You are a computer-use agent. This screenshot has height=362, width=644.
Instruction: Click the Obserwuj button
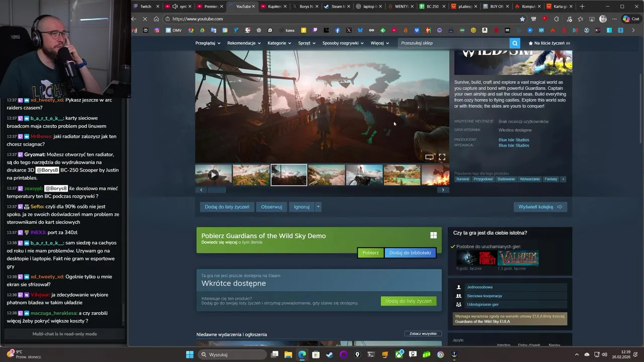click(x=271, y=207)
